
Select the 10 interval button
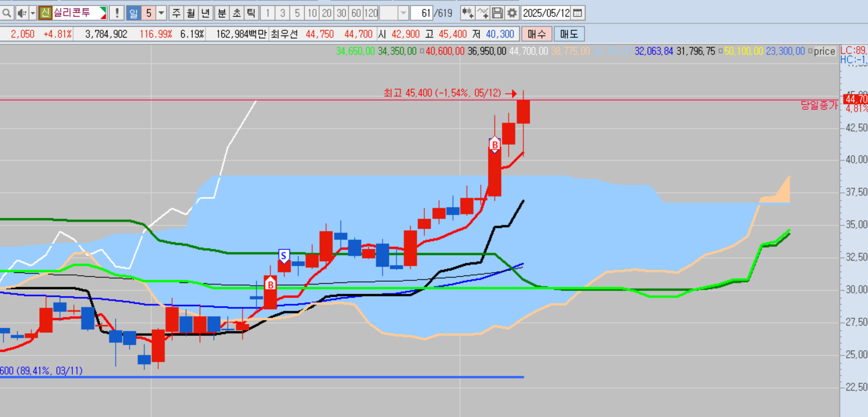click(x=312, y=13)
